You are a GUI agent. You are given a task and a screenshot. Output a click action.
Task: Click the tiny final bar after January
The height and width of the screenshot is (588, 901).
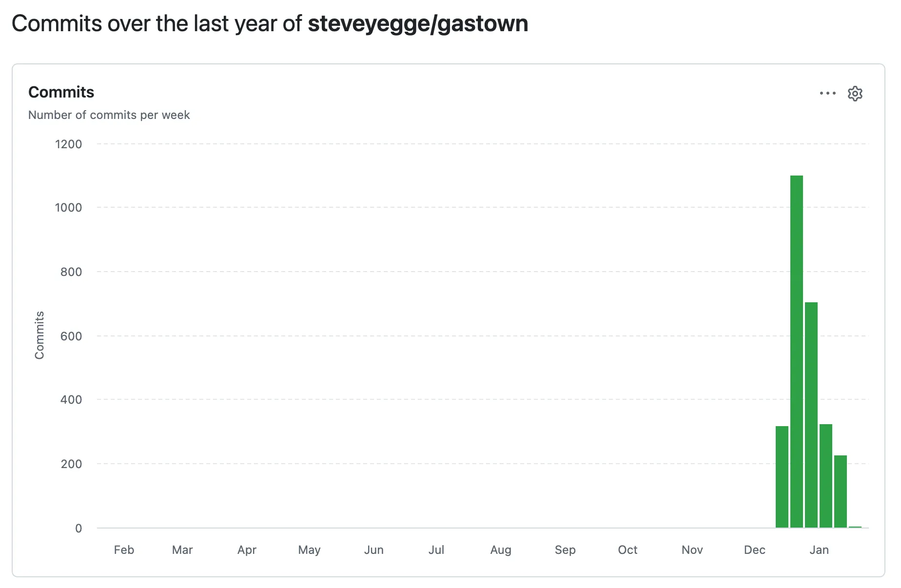[x=854, y=527]
